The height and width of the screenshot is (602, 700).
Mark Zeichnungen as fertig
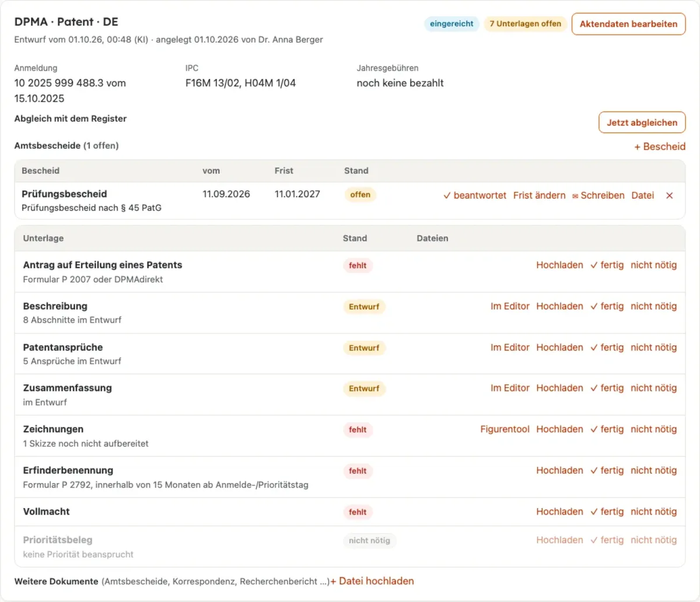607,429
